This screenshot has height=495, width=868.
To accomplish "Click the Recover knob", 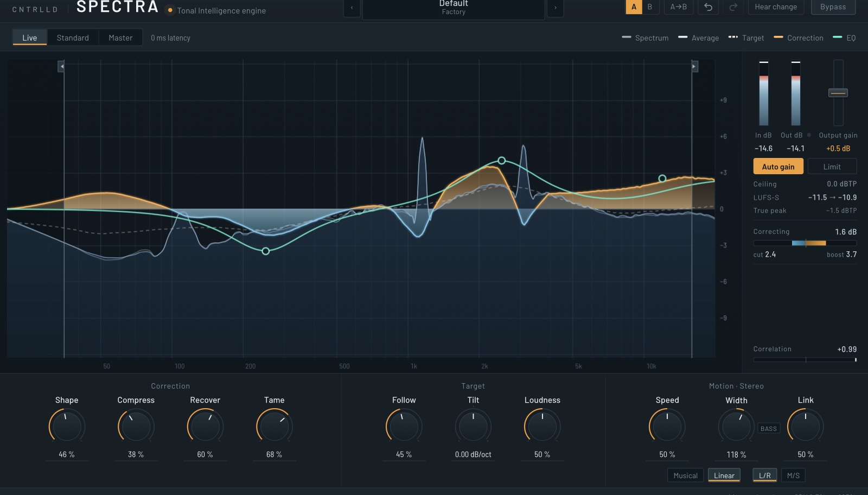I will pyautogui.click(x=205, y=426).
